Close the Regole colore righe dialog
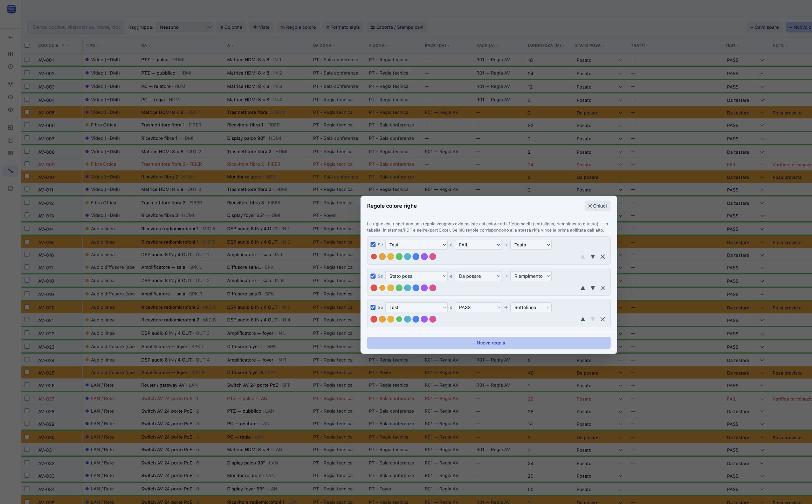Image resolution: width=812 pixels, height=504 pixels. pyautogui.click(x=597, y=206)
